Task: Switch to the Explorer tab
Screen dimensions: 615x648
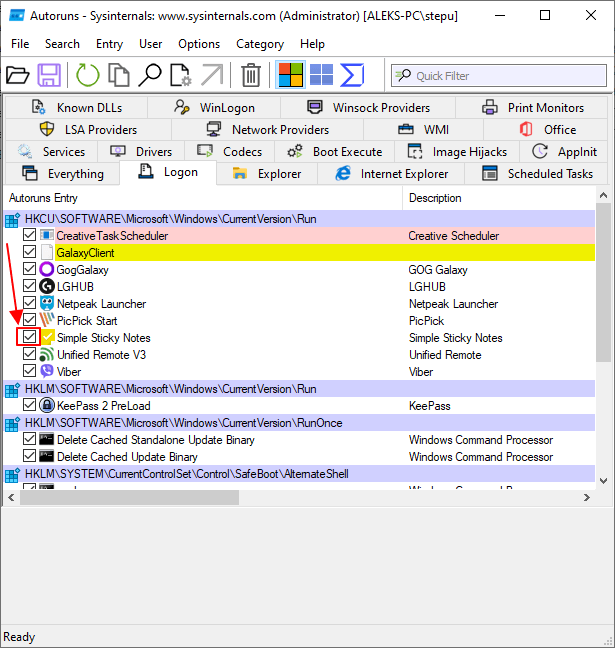Action: pos(267,174)
